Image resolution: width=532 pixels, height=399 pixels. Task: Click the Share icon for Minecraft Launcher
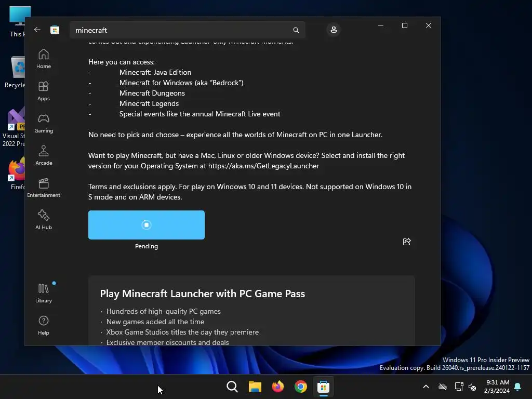(x=406, y=242)
